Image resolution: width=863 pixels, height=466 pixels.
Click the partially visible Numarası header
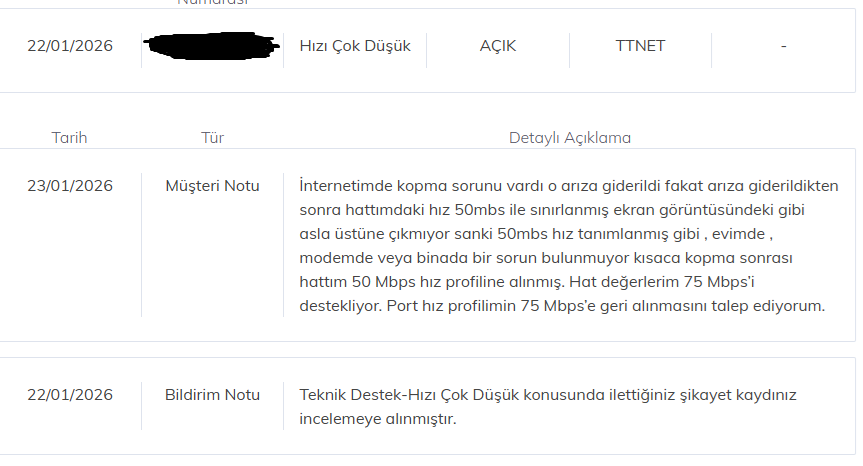[x=212, y=3]
